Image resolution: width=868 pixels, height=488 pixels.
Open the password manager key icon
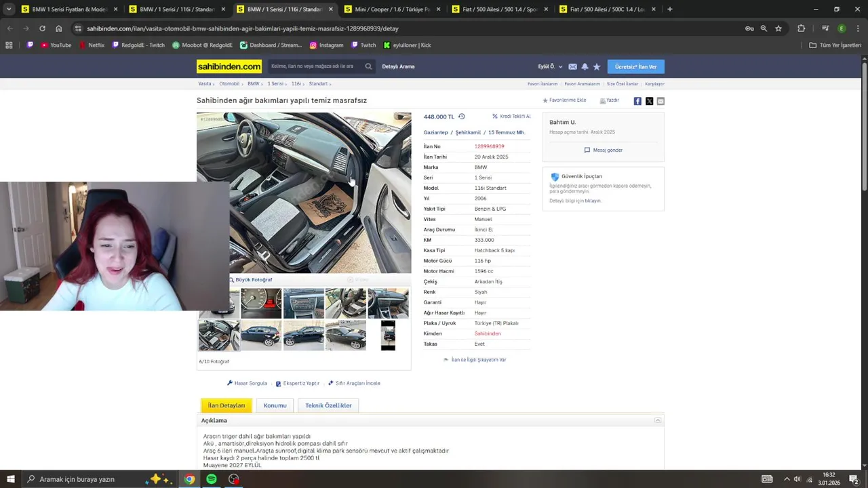(749, 28)
